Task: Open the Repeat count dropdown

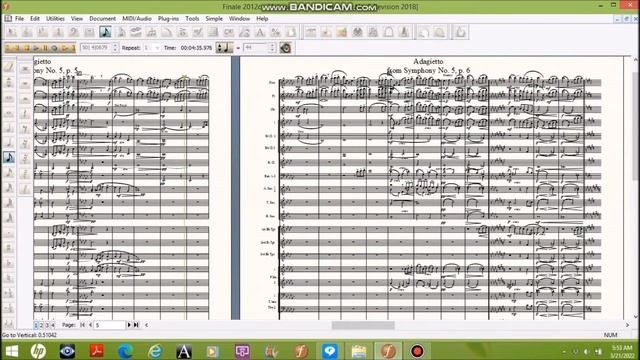Action: (156, 48)
